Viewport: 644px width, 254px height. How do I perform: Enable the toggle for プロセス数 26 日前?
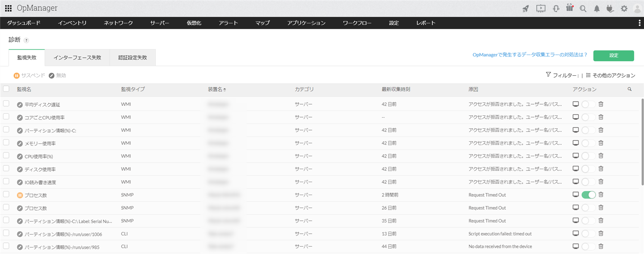pyautogui.click(x=588, y=208)
